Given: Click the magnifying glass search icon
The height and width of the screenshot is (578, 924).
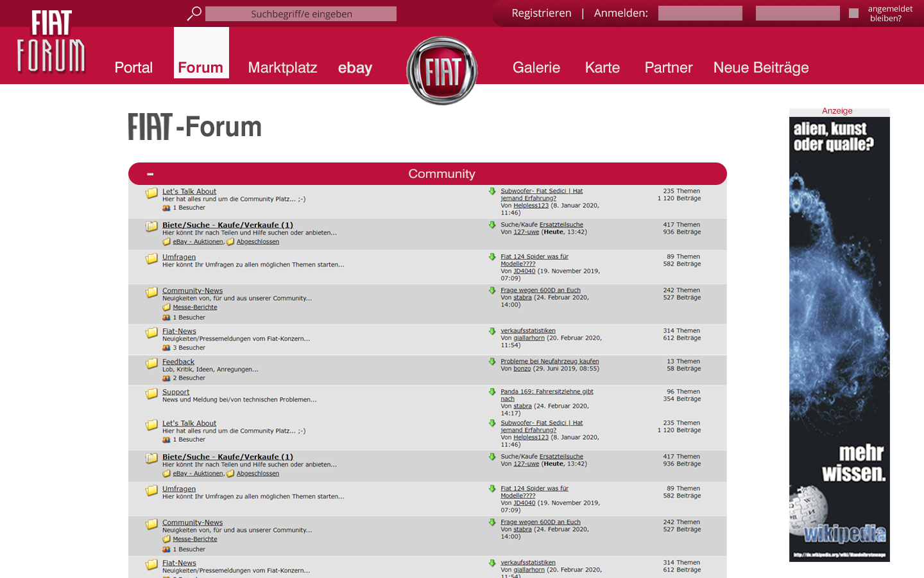Looking at the screenshot, I should (x=194, y=13).
